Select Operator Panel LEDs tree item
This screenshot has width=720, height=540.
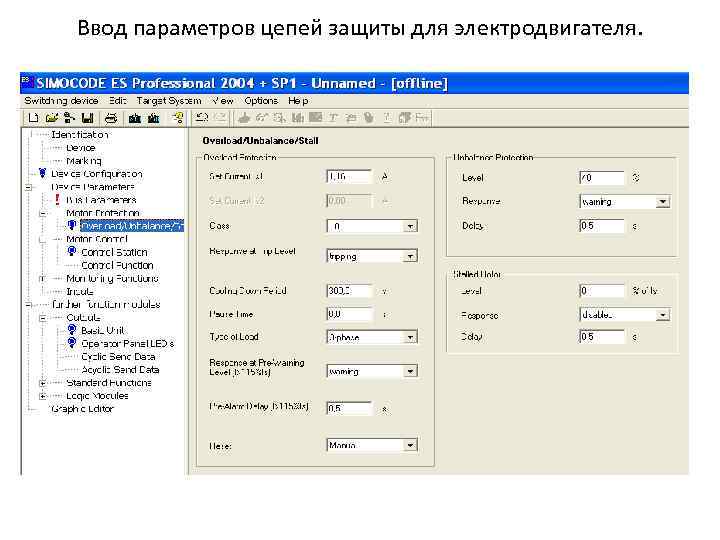128,343
